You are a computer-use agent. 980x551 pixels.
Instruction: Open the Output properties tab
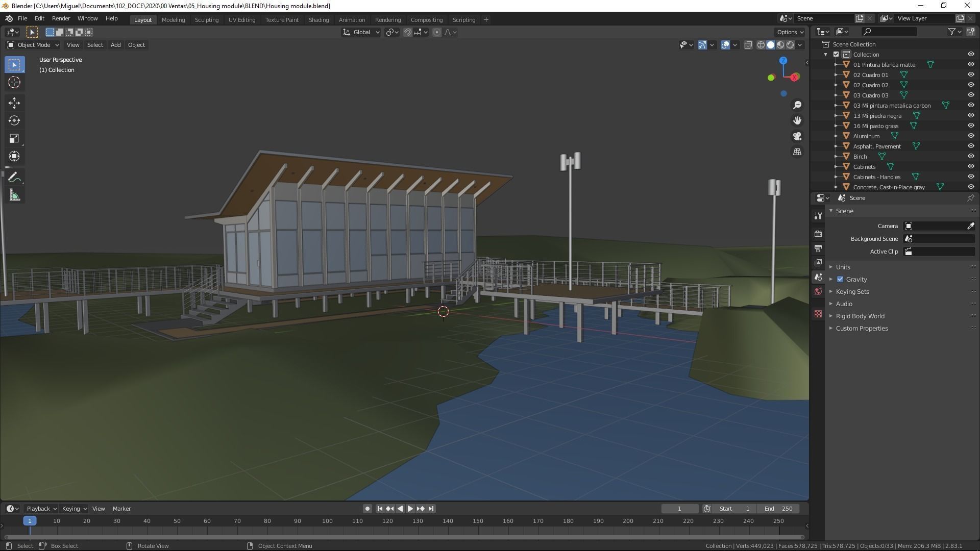coord(818,248)
